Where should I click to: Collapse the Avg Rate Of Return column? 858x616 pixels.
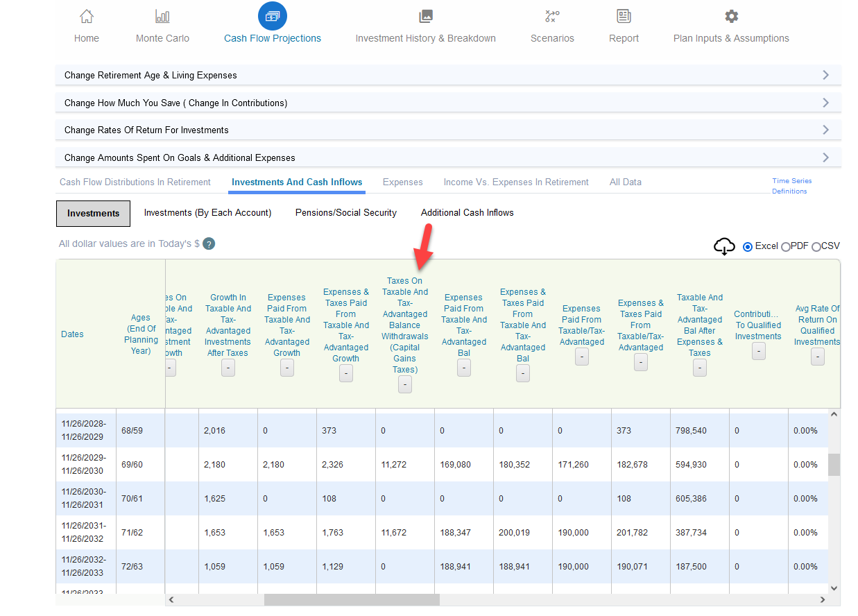pos(818,357)
